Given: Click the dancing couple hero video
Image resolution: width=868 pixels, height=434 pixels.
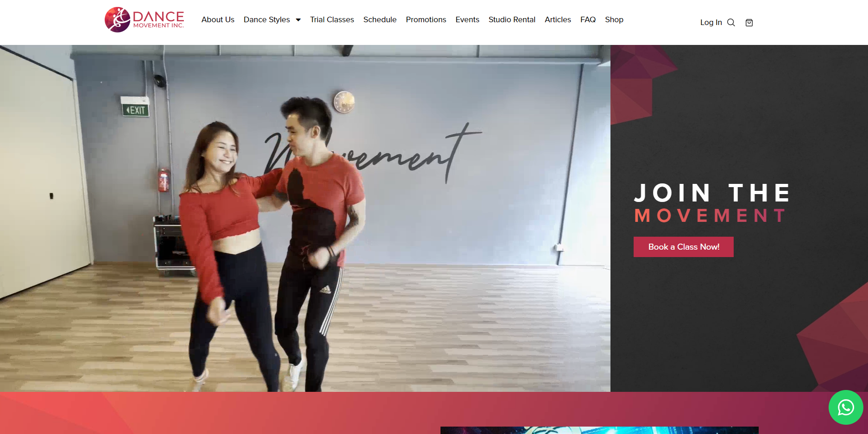Looking at the screenshot, I should [305, 218].
